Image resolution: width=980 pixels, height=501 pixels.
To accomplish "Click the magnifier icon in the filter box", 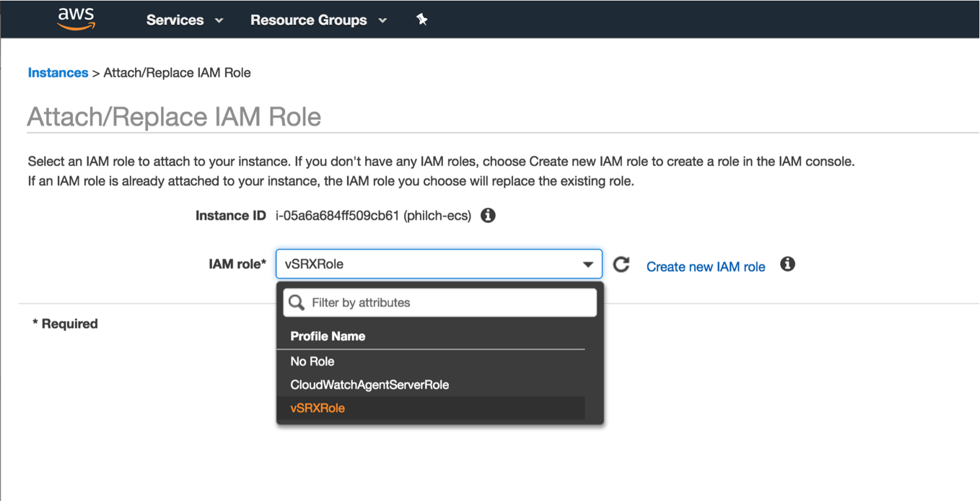I will [x=297, y=302].
